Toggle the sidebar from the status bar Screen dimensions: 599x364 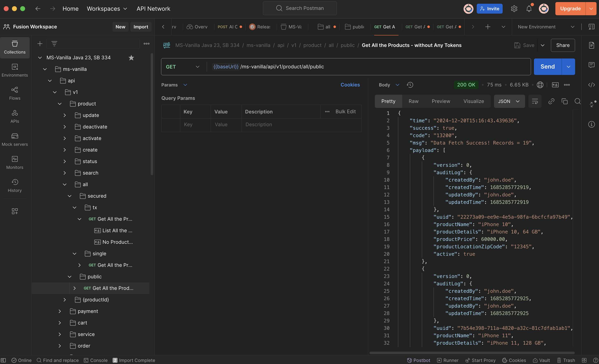coord(3,360)
